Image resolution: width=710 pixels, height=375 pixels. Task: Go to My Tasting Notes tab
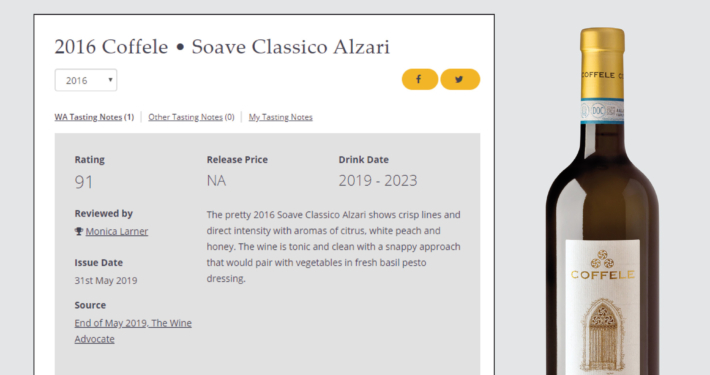point(280,117)
